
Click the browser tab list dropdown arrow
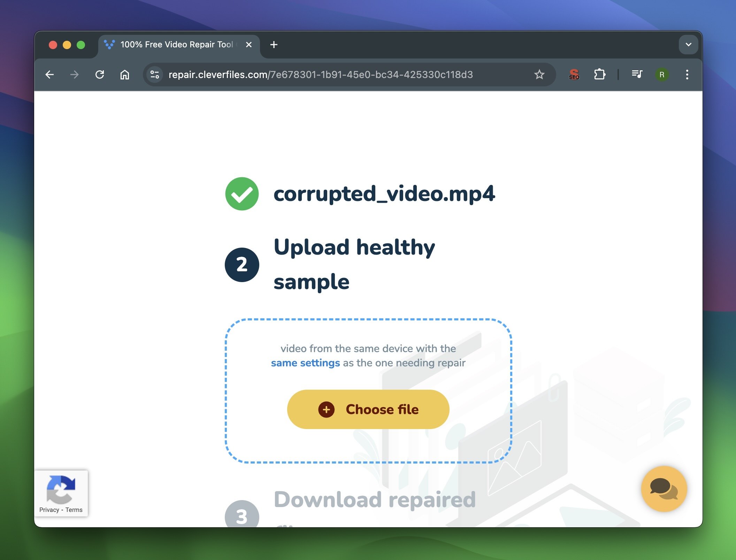point(688,44)
